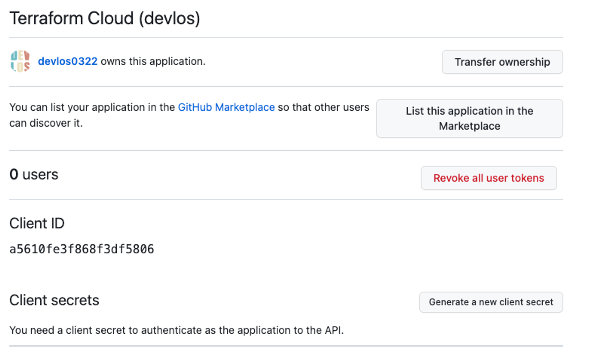Click the divider line below the title
Image resolution: width=600 pixels, height=364 pixels.
(286, 37)
